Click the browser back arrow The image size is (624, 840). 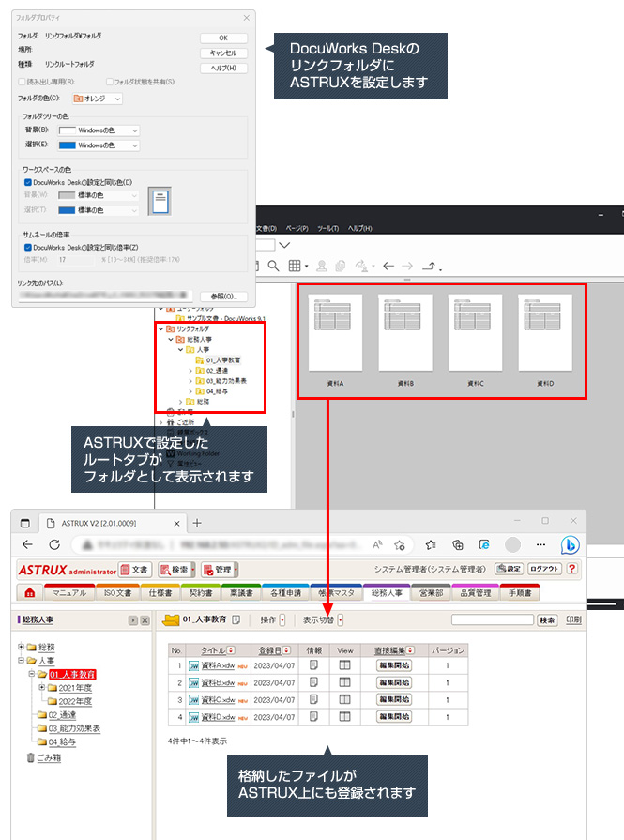27,544
